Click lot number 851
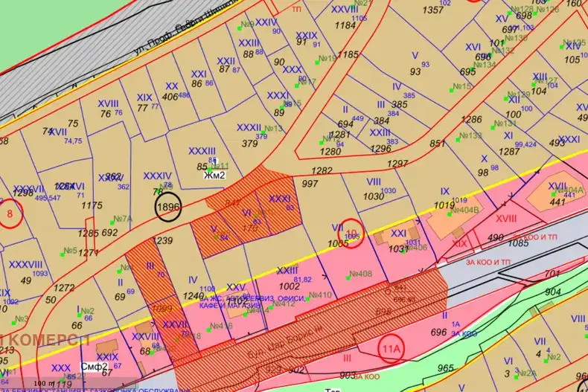This screenshot has height=392, width=588. point(437,144)
